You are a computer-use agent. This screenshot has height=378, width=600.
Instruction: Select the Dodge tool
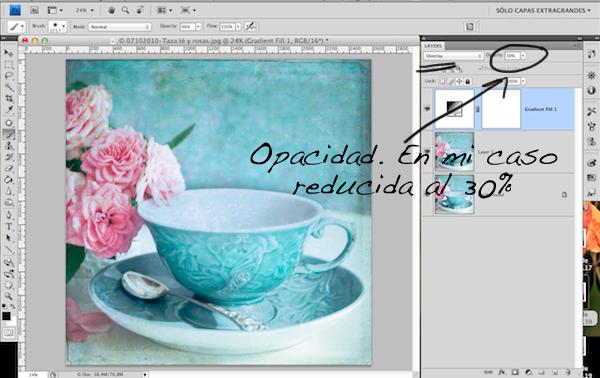pyautogui.click(x=8, y=203)
